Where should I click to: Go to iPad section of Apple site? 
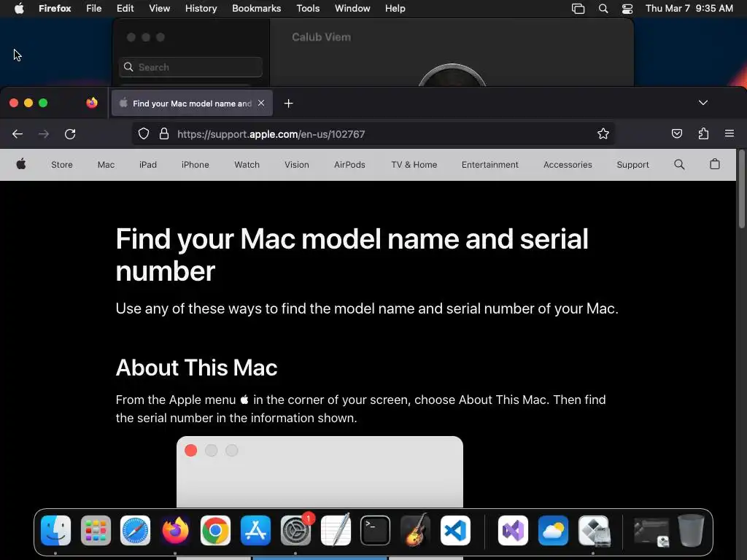(147, 165)
